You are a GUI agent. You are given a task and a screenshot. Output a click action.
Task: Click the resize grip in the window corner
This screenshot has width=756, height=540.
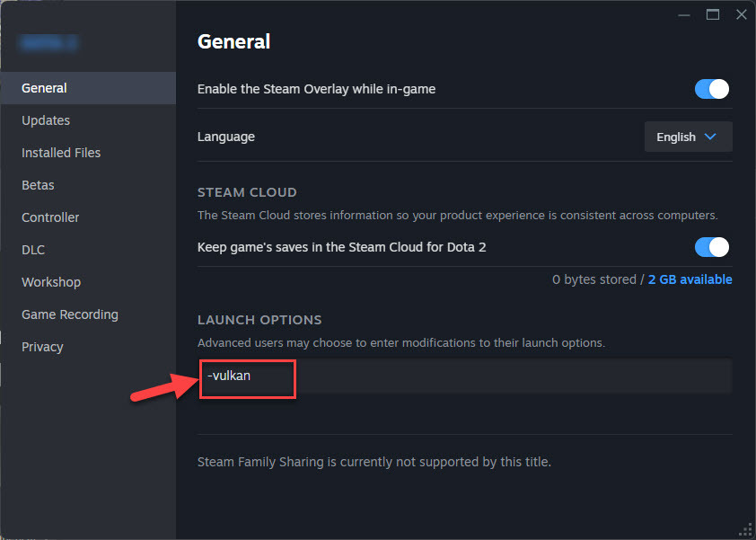coord(745,529)
